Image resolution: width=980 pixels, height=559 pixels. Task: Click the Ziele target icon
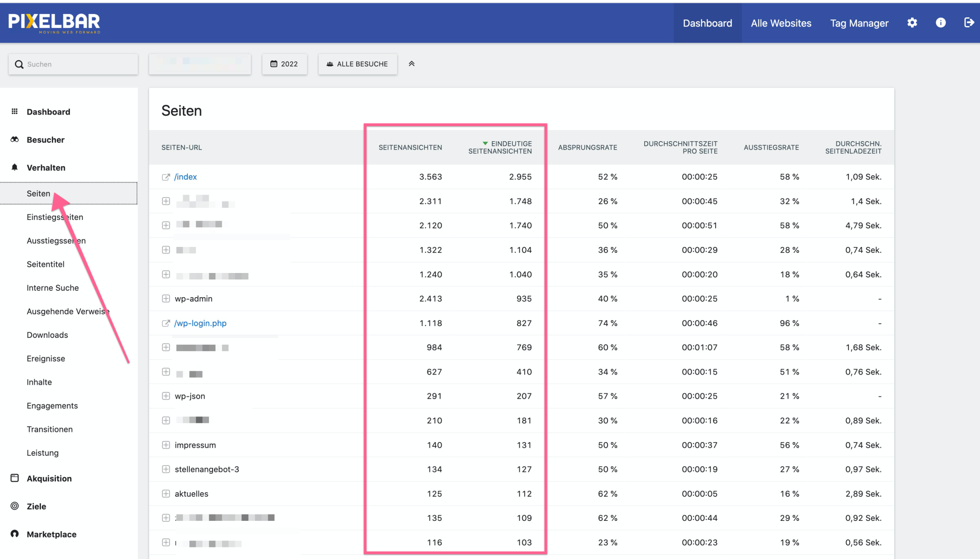tap(15, 506)
